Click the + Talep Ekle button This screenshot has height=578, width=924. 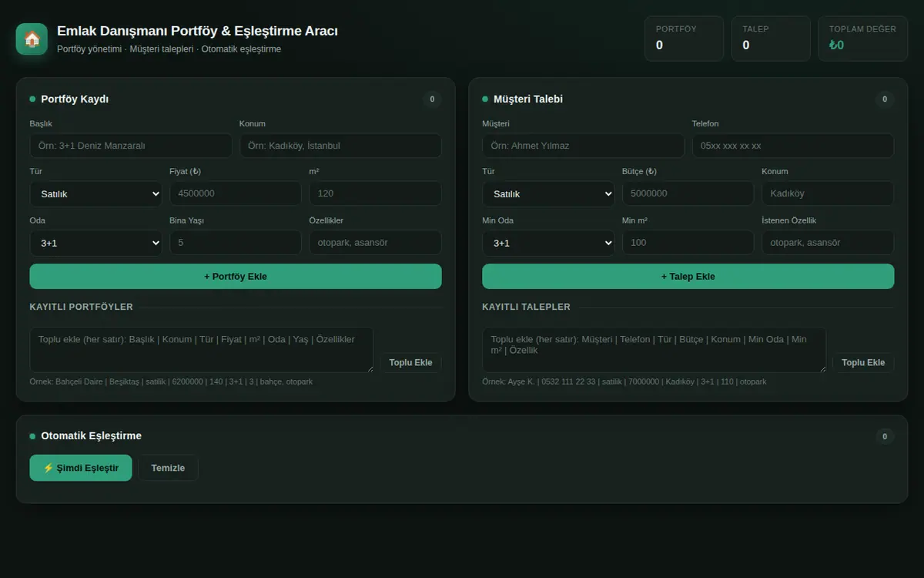pos(688,277)
